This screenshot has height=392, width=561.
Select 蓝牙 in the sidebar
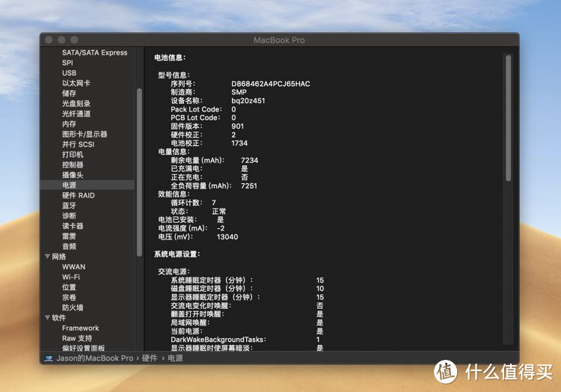pos(69,206)
